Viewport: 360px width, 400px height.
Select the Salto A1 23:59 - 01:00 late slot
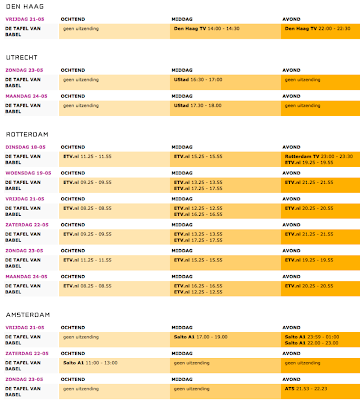[x=312, y=337]
